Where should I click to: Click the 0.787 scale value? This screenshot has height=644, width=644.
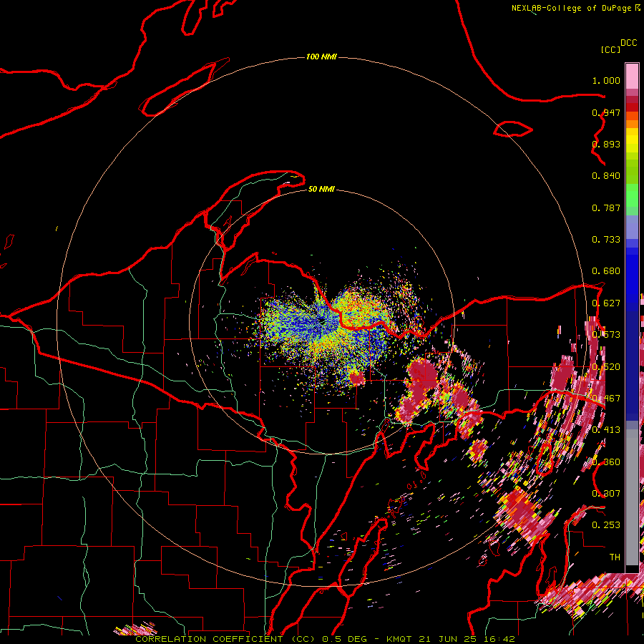click(606, 208)
